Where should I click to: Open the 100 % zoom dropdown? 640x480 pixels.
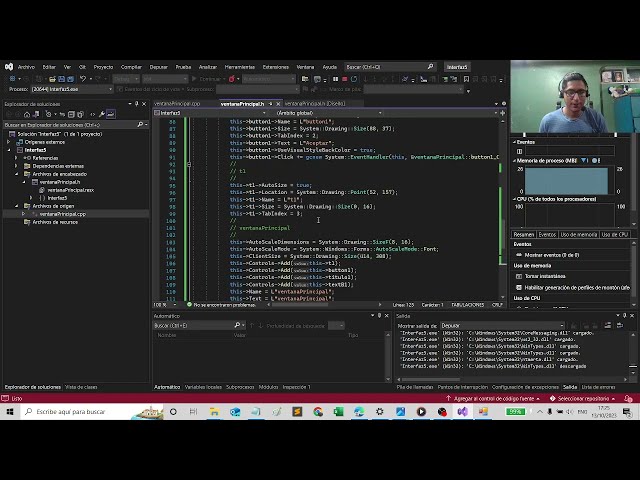165,305
